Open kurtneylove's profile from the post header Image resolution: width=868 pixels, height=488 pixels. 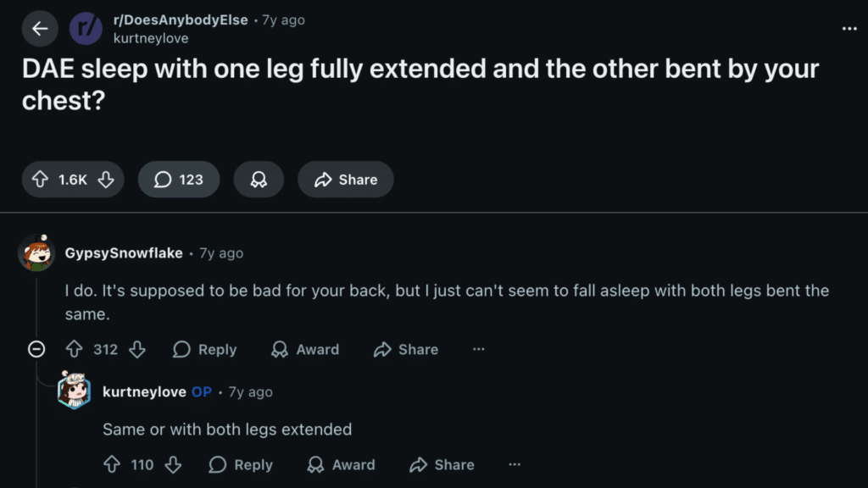[151, 37]
